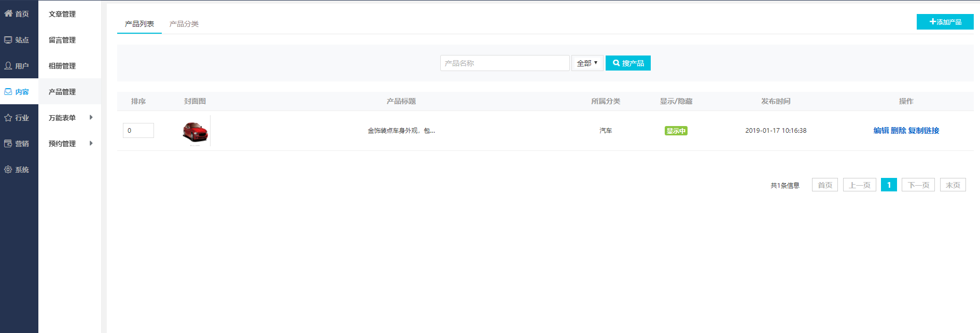Screen dimensions: 980x333
Task: Toggle the green 显示中 status badge
Action: pyautogui.click(x=676, y=131)
